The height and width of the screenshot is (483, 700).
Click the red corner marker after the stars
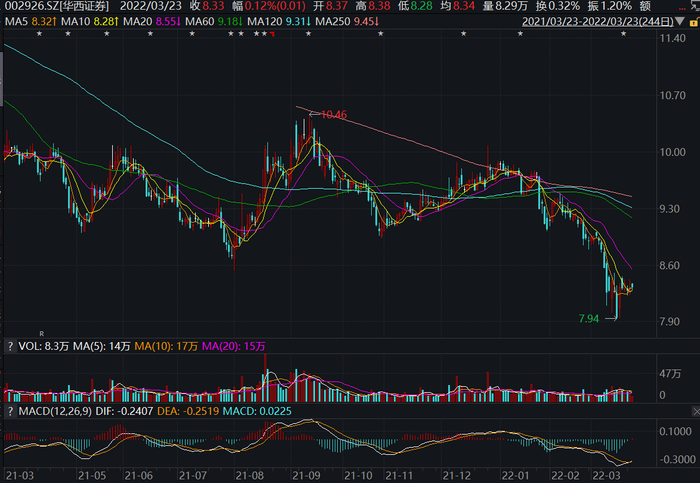pos(272,34)
